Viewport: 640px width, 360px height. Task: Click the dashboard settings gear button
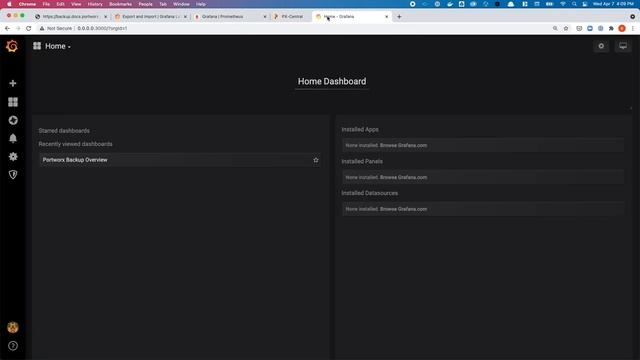(601, 46)
